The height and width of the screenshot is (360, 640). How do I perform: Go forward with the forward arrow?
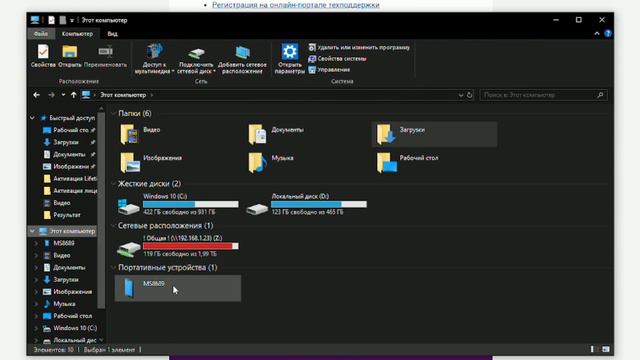51,95
